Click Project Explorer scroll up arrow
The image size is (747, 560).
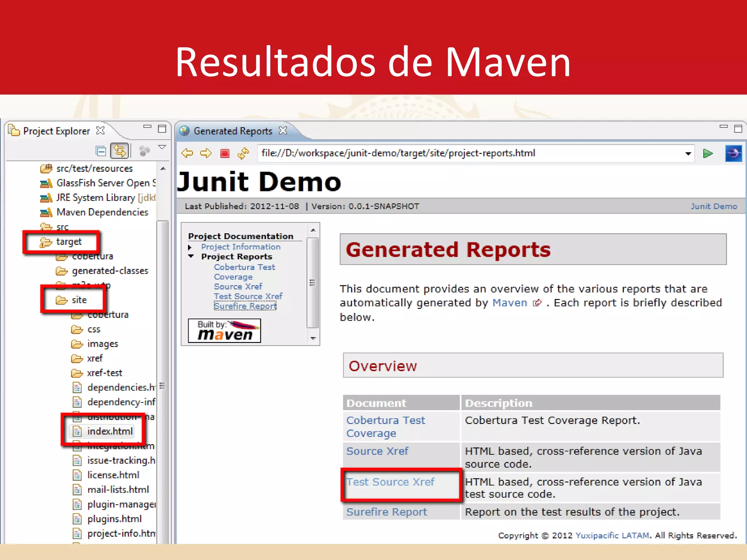tap(163, 168)
